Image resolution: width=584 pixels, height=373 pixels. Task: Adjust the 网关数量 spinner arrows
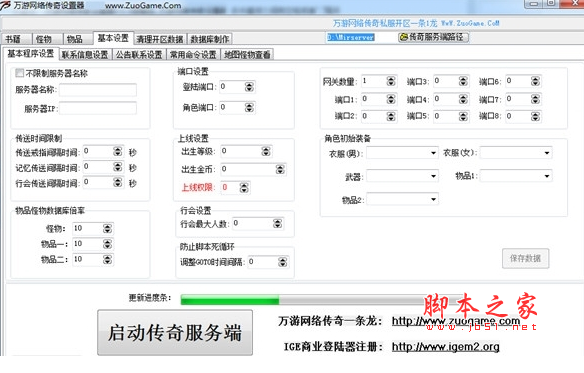[x=391, y=81]
